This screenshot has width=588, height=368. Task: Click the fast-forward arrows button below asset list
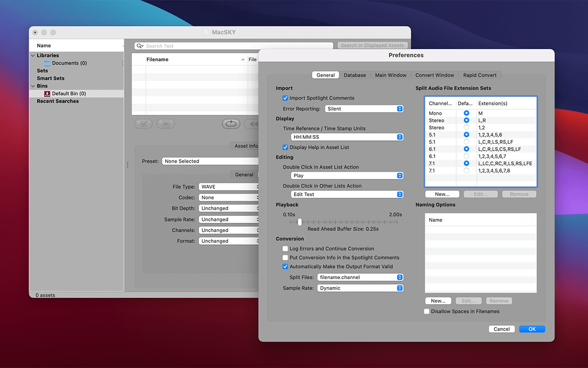point(166,124)
